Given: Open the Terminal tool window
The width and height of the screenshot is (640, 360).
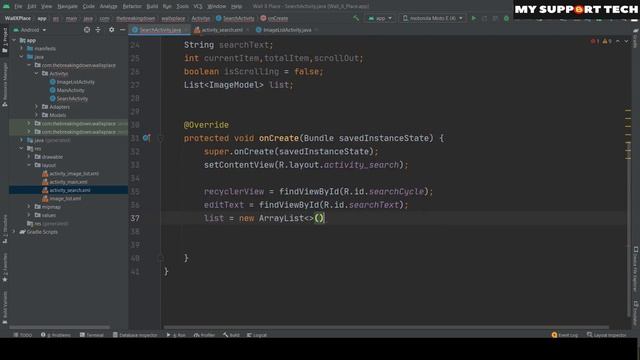Looking at the screenshot, I should tap(91, 335).
